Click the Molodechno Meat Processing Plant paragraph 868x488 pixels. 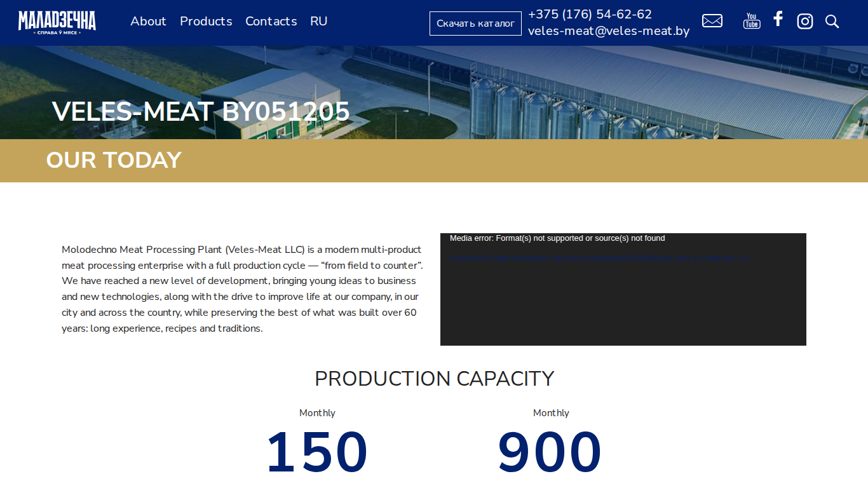[243, 289]
